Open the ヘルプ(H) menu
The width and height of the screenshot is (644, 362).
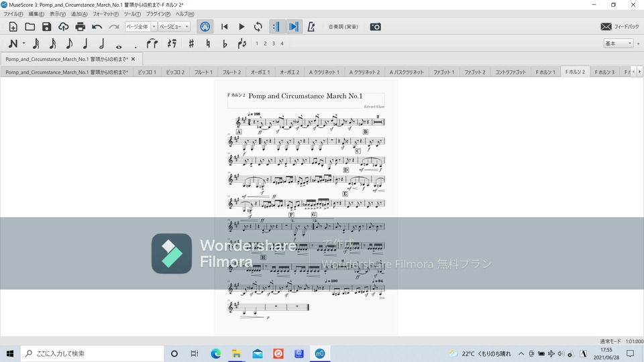pyautogui.click(x=185, y=14)
